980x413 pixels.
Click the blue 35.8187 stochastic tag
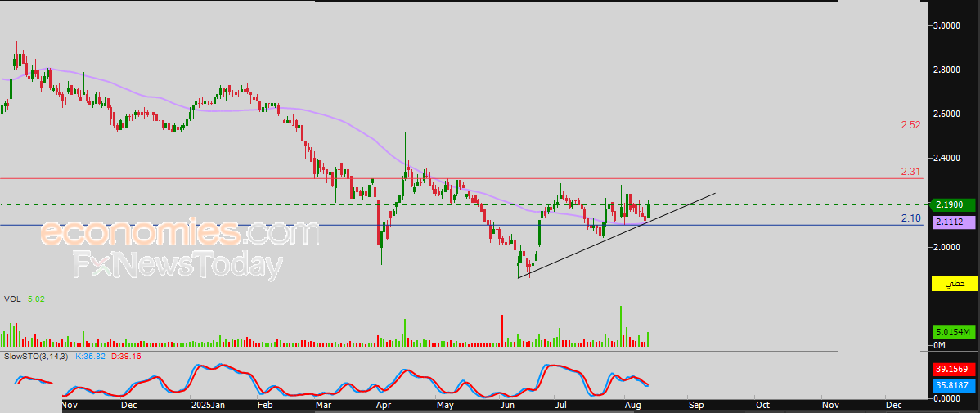pos(954,385)
